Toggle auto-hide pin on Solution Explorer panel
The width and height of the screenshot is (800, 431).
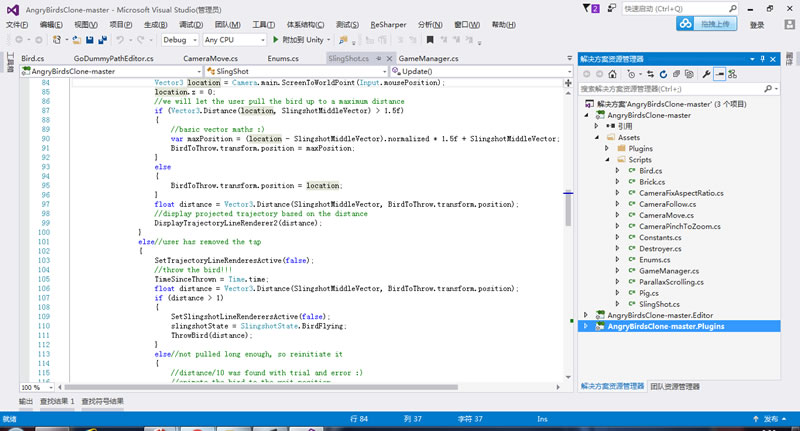pyautogui.click(x=763, y=59)
